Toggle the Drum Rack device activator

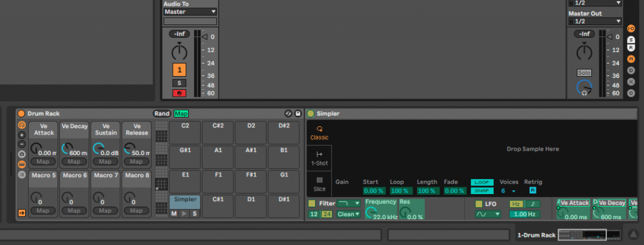point(21,114)
